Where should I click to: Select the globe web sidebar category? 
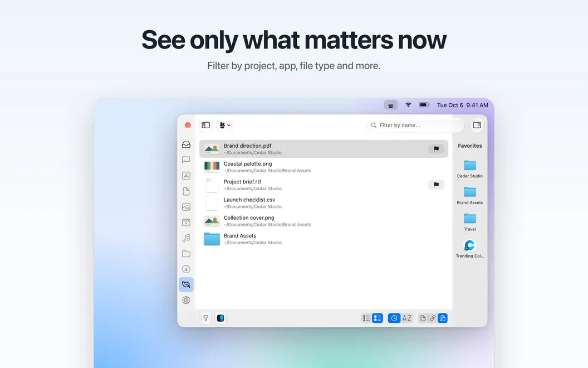coord(186,300)
